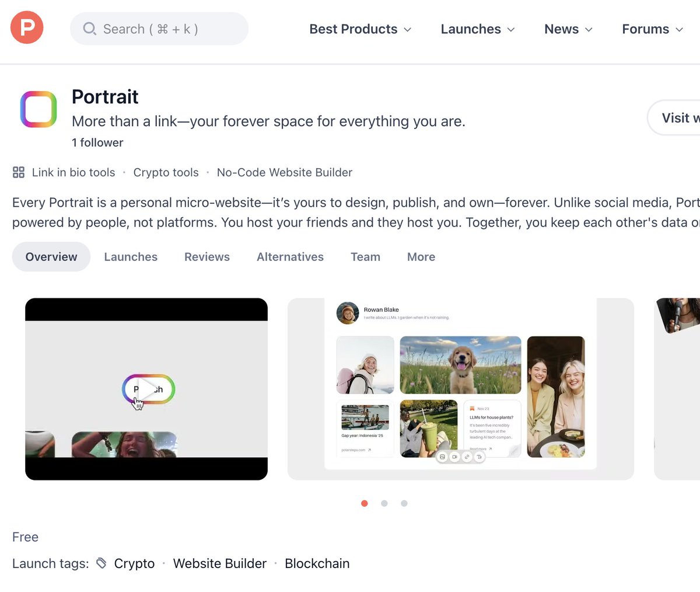Switch to the Team tab
This screenshot has height=592, width=700.
365,257
